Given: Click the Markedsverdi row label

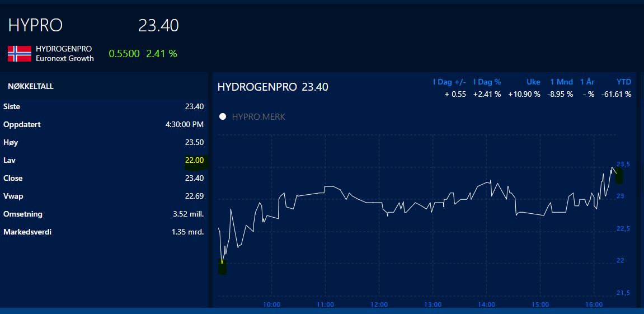Looking at the screenshot, I should [27, 232].
